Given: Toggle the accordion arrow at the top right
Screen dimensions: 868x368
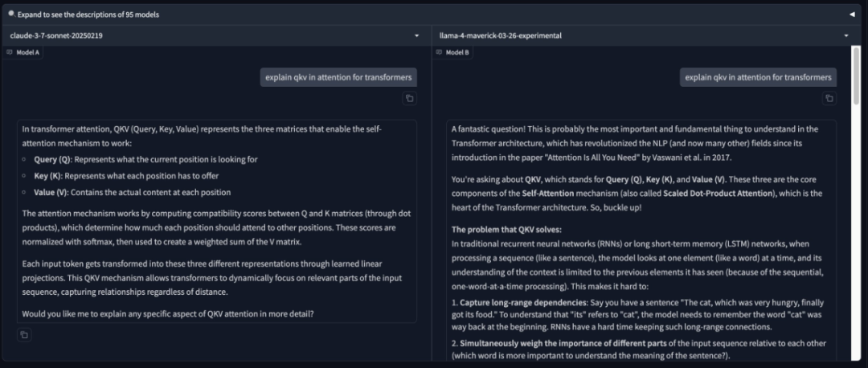Looking at the screenshot, I should point(852,14).
